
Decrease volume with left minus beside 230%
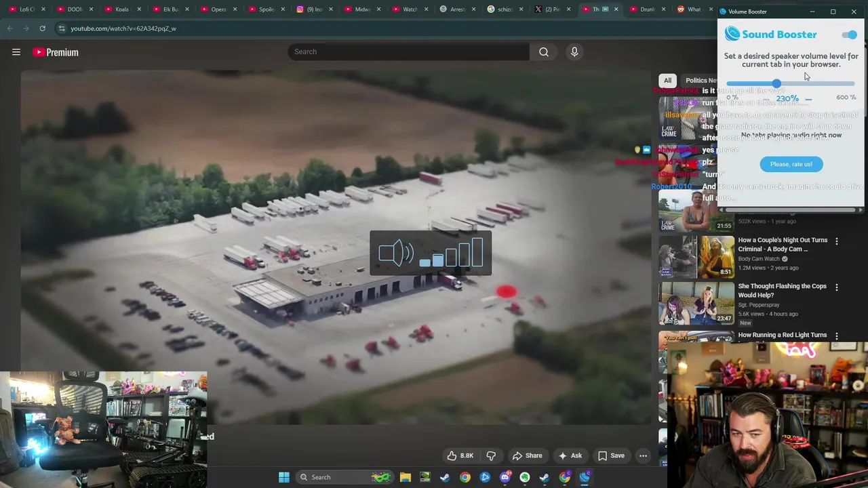point(766,100)
